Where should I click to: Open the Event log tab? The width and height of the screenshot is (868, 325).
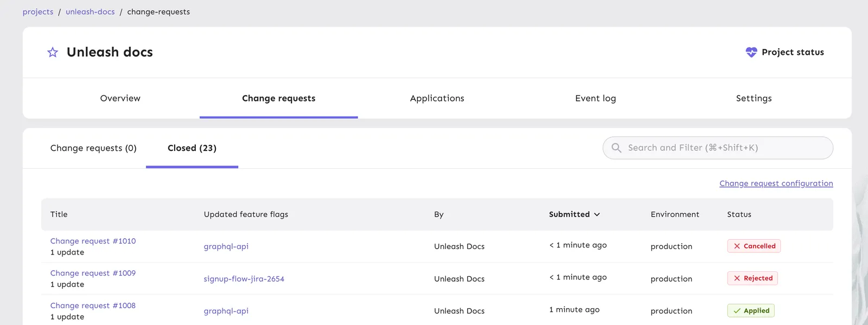click(596, 98)
